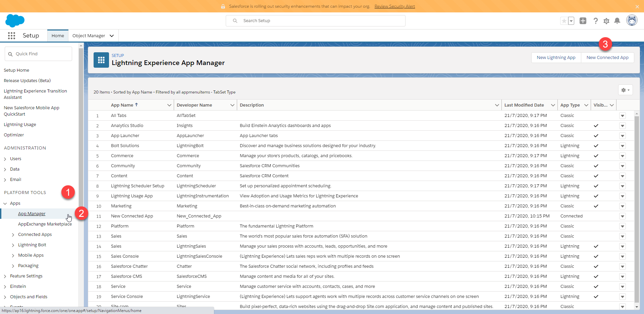Click the New Connected App button
The width and height of the screenshot is (644, 314).
(607, 58)
